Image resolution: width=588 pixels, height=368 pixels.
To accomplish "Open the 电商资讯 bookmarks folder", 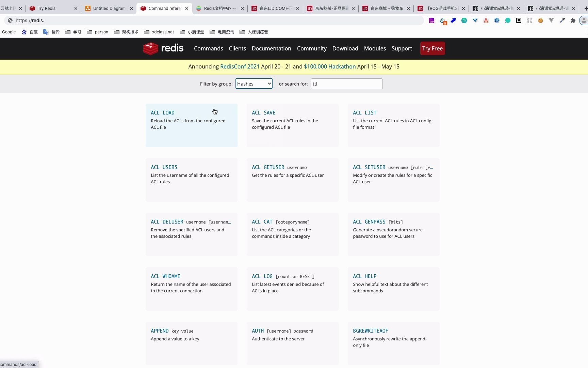I will tap(222, 32).
